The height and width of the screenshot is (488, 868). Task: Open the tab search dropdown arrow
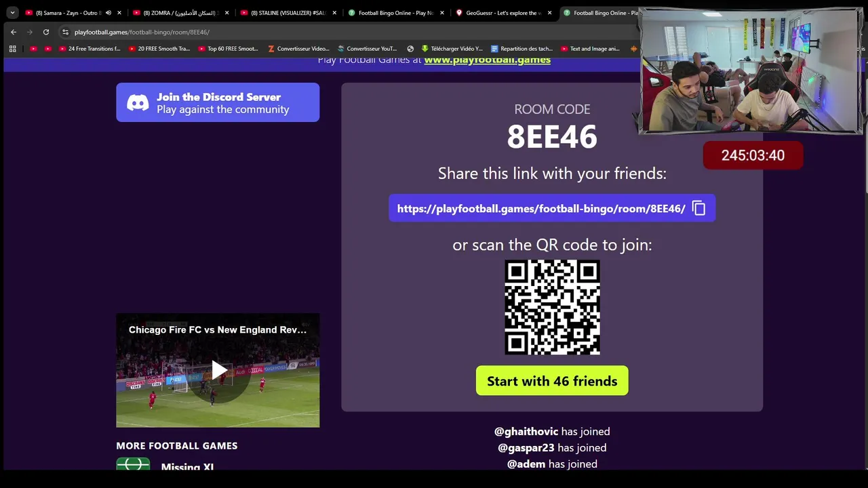pos(12,12)
